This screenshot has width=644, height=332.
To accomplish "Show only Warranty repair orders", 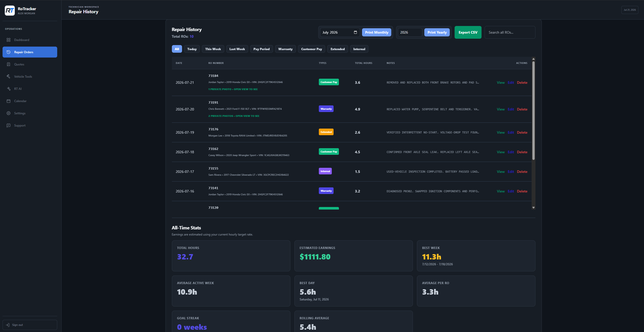I will [x=285, y=49].
